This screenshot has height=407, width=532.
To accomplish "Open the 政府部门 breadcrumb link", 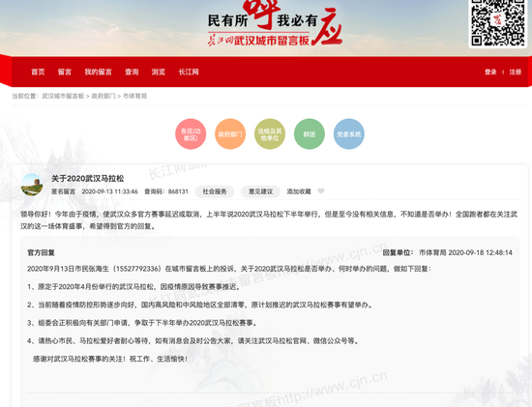I will (x=103, y=96).
